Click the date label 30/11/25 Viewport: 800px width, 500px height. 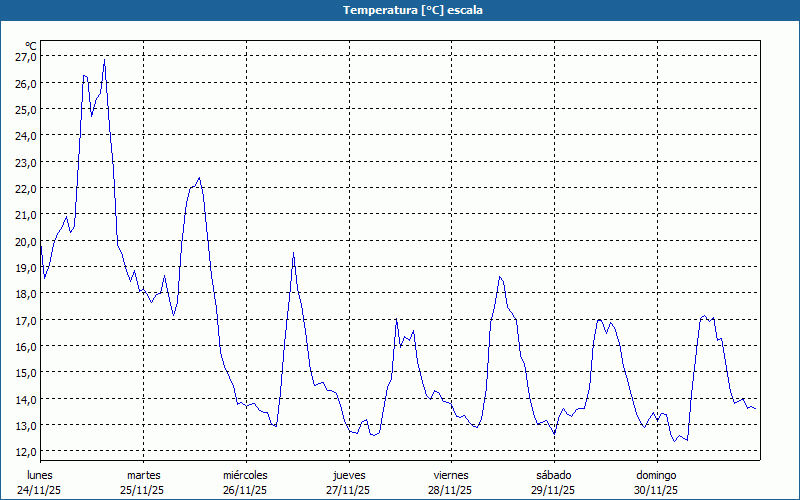656,490
